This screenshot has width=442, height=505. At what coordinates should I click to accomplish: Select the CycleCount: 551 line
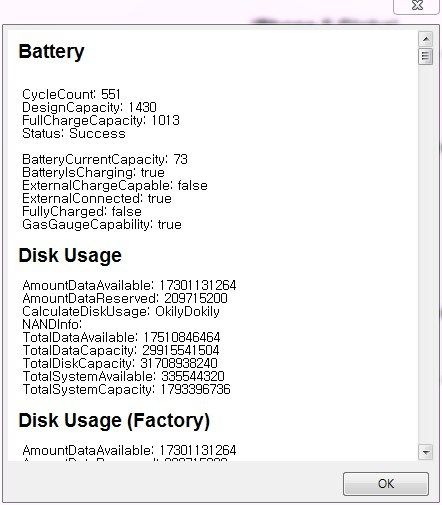coord(71,94)
